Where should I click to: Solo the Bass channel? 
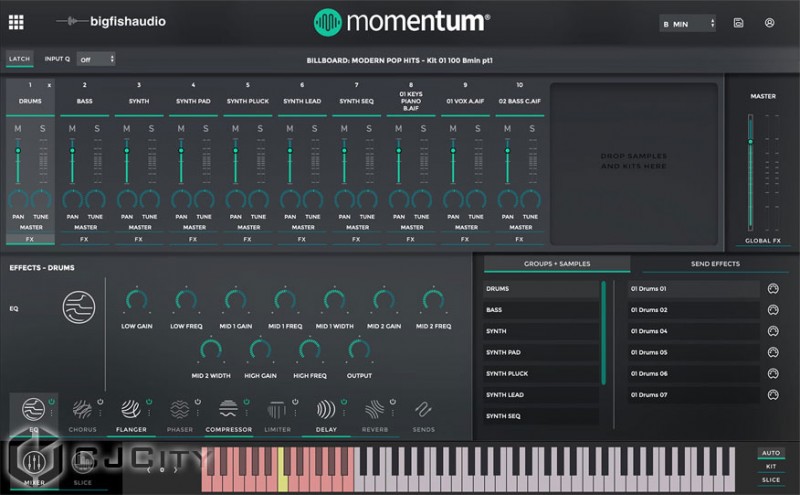[97, 129]
